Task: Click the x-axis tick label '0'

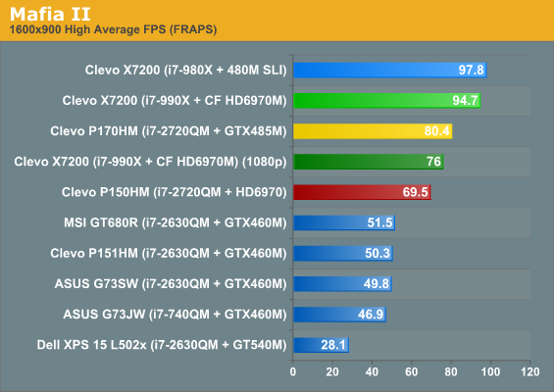Action: point(293,371)
